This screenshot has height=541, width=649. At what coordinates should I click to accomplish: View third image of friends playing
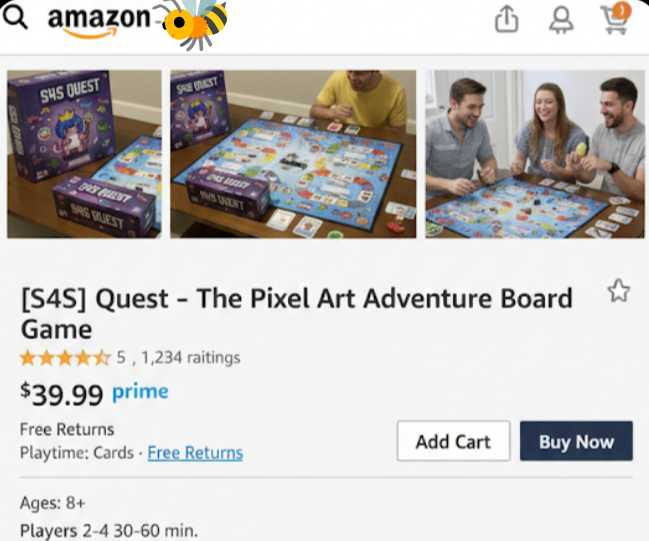(x=534, y=154)
